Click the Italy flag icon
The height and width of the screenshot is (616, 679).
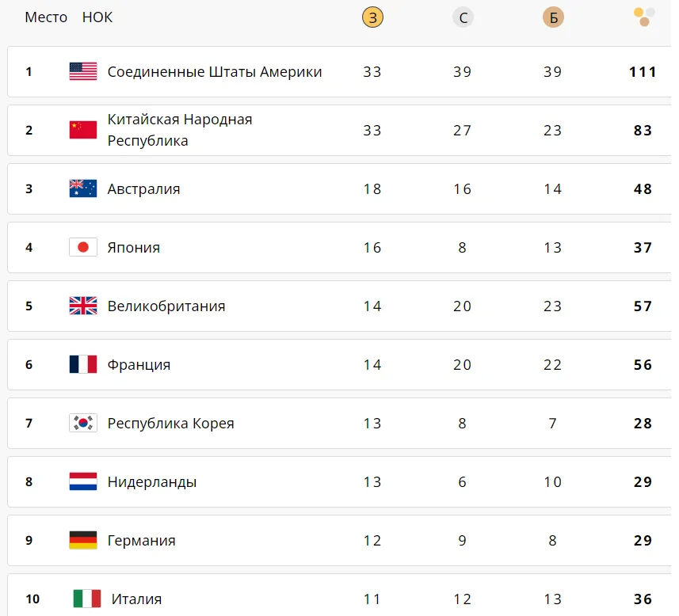[87, 599]
